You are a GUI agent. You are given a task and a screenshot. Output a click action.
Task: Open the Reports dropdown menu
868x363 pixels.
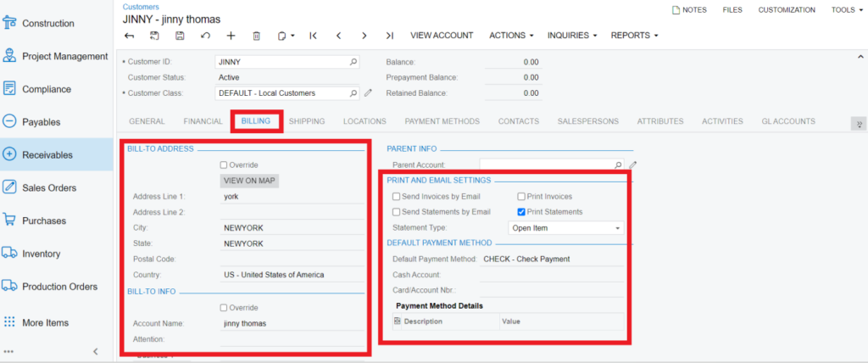pyautogui.click(x=634, y=36)
